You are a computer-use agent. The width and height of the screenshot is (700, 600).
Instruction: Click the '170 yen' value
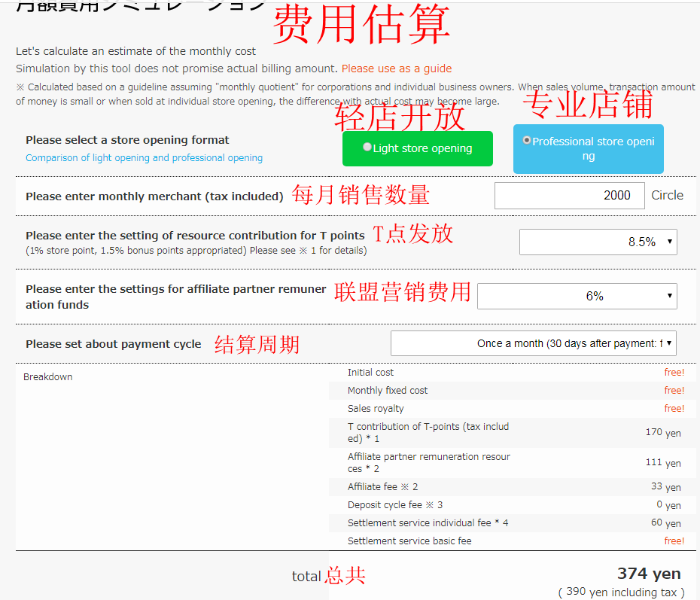click(x=663, y=433)
